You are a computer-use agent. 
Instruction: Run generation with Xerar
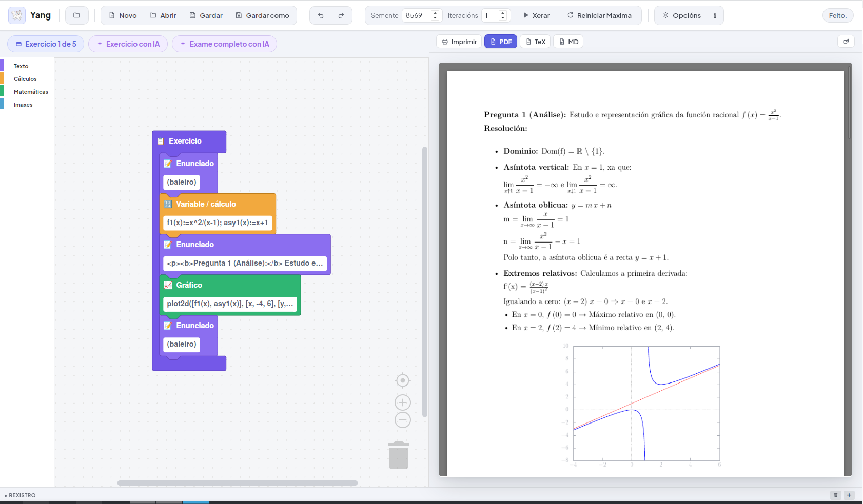536,15
